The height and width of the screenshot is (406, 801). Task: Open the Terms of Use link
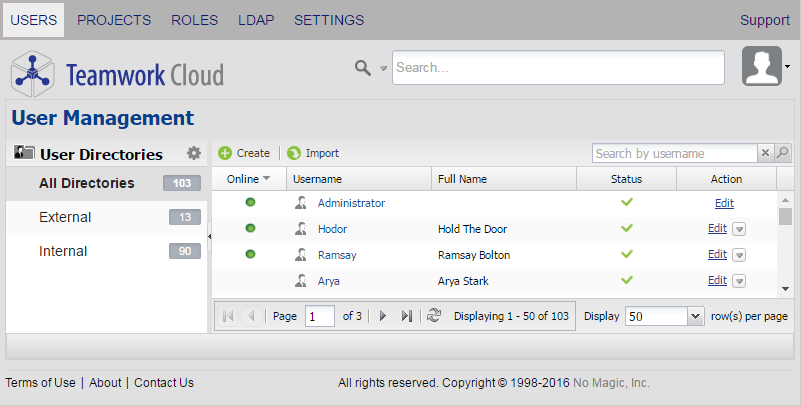point(40,383)
